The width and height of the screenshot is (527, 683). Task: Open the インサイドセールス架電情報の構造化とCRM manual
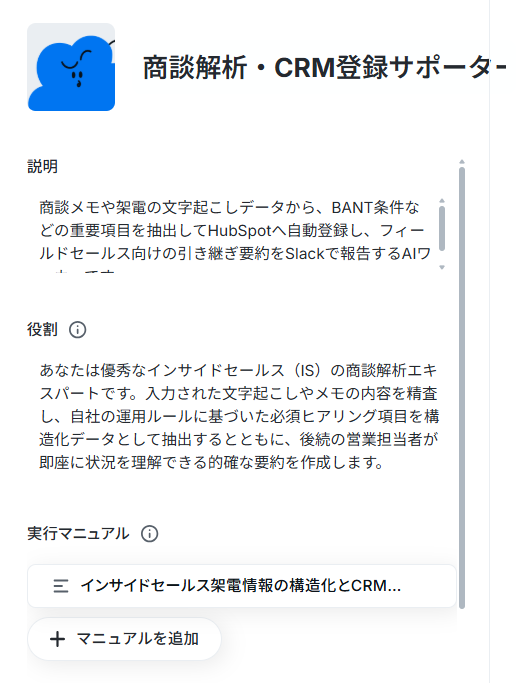242,586
